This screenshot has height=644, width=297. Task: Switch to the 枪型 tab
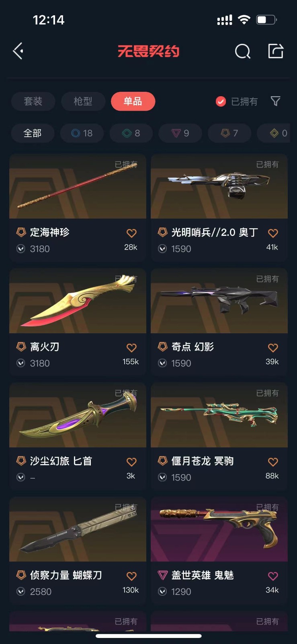(x=83, y=101)
